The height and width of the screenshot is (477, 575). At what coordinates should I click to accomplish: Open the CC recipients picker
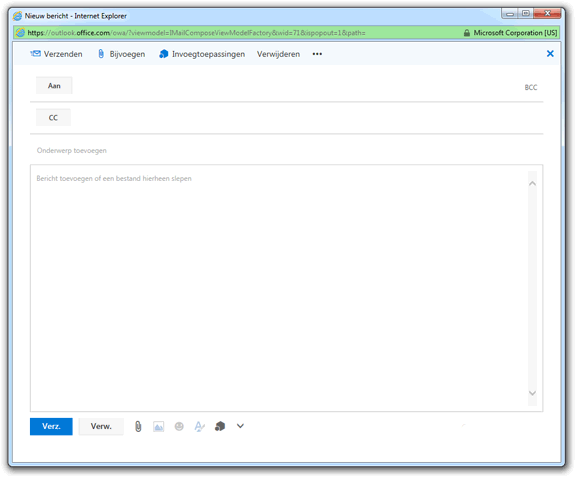53,117
